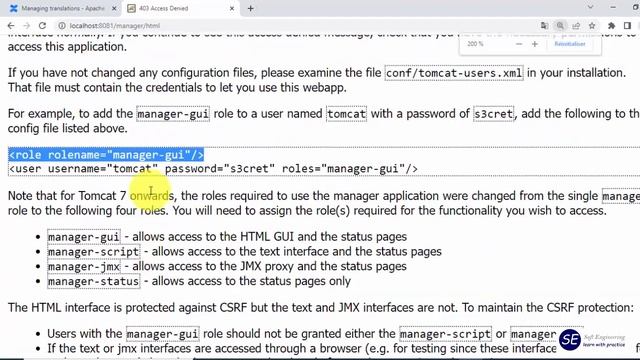Reload the current page
Image resolution: width=640 pixels, height=360 pixels.
42,25
